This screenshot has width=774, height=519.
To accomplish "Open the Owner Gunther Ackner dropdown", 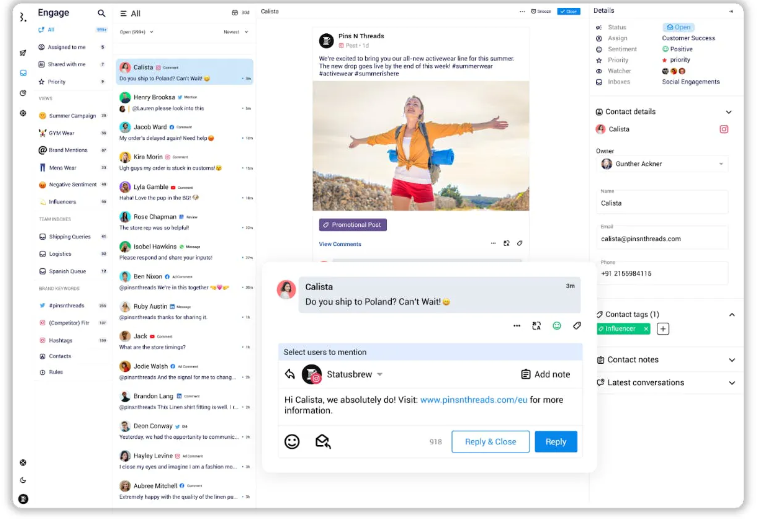I will point(662,164).
